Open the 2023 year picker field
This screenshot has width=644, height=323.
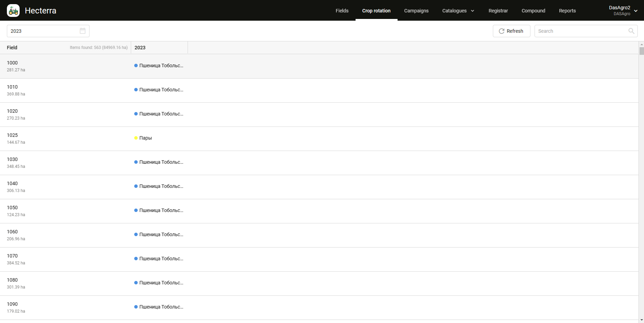[x=43, y=31]
